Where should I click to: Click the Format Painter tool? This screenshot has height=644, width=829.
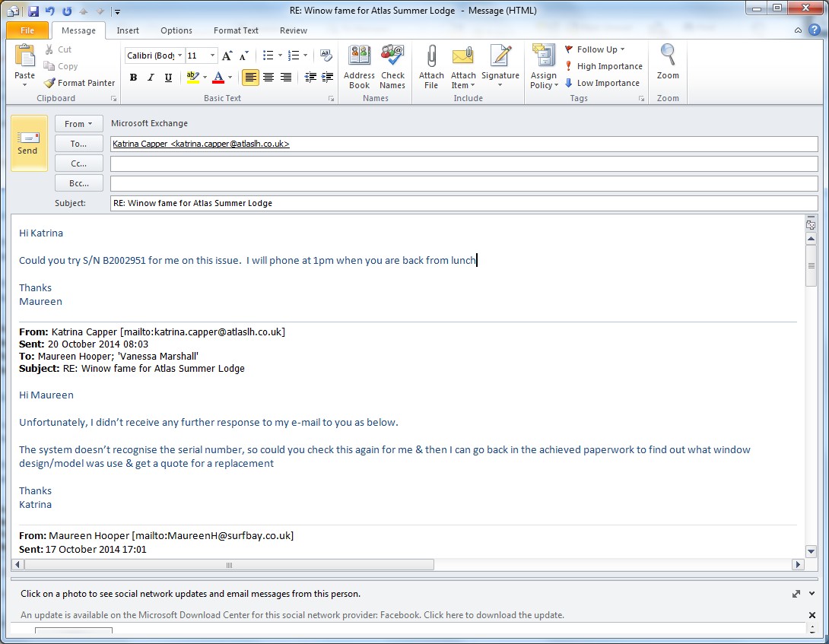79,83
